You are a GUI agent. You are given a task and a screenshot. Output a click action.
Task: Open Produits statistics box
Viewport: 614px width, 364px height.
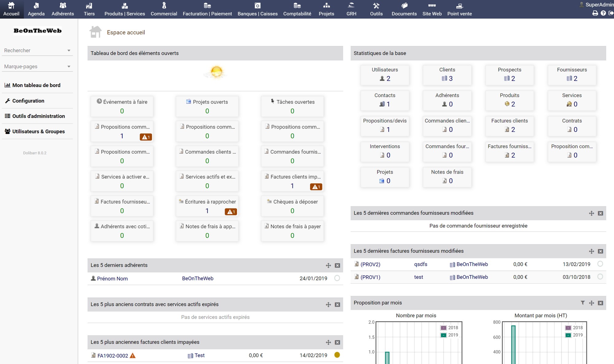coord(510,100)
